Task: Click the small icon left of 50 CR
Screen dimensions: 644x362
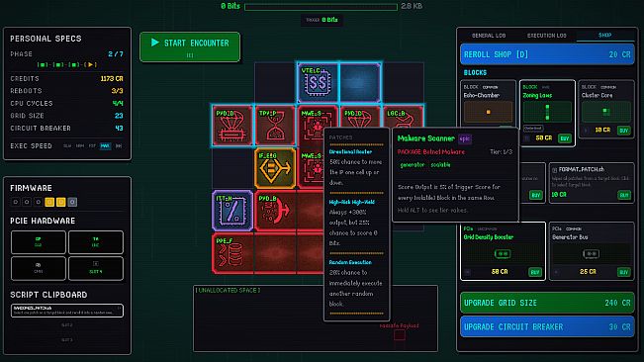Action: click(x=527, y=138)
